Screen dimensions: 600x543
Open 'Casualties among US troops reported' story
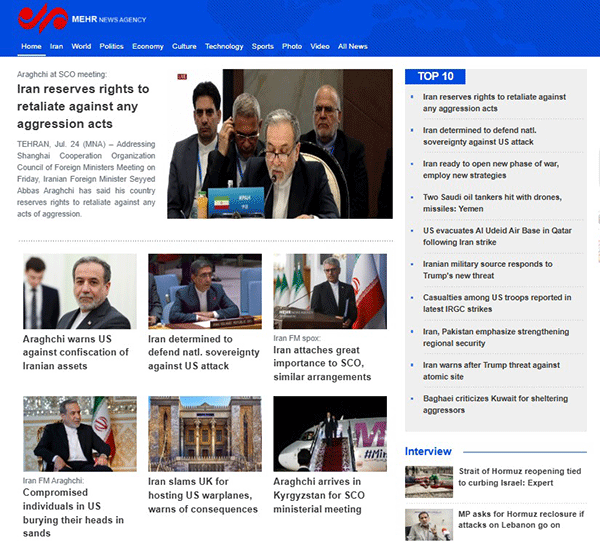pos(497,303)
